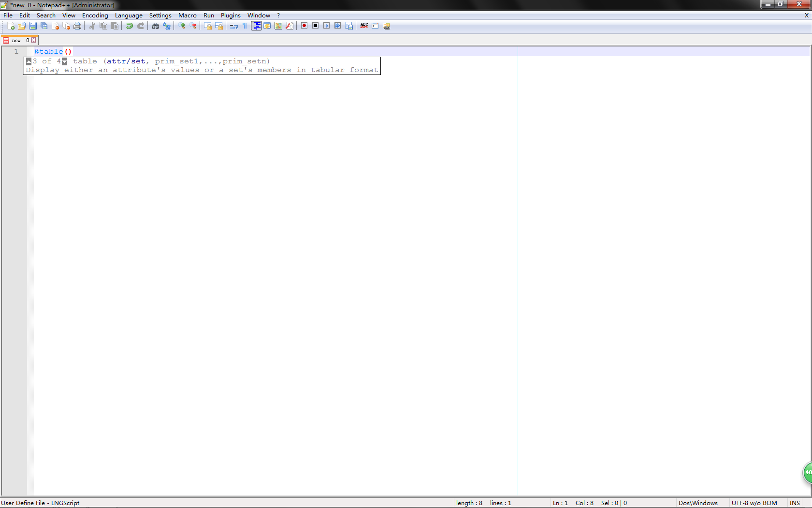Select the 'new 0' document tab
812x508 pixels.
coord(19,40)
